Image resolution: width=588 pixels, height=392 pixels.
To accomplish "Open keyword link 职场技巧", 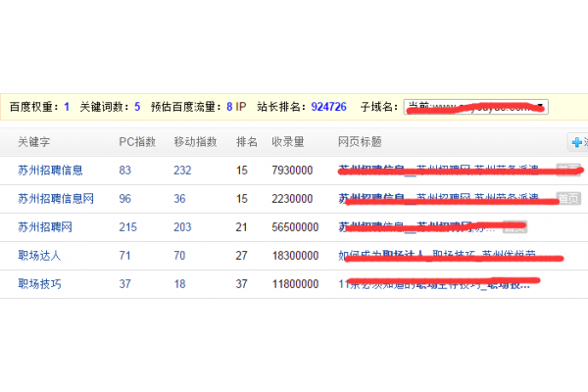I will tap(39, 284).
